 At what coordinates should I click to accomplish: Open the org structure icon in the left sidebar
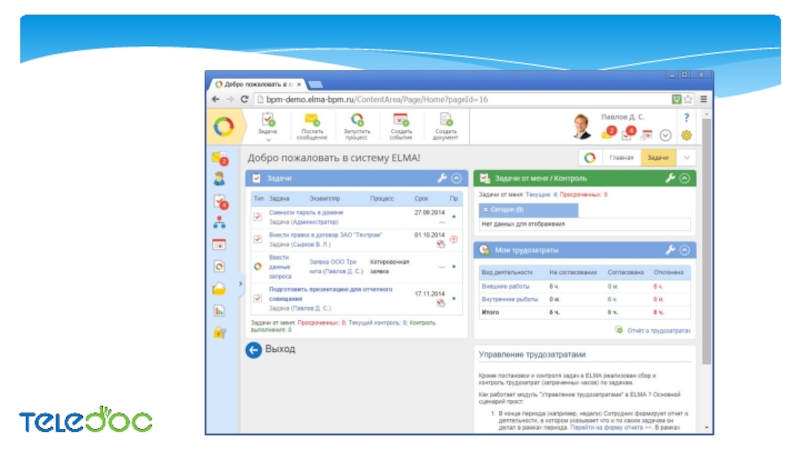pos(219,222)
